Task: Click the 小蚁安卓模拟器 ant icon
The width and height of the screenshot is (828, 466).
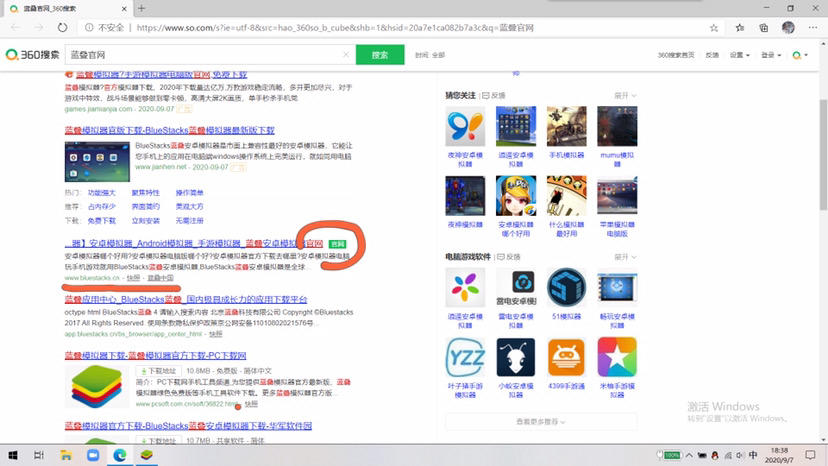Action: coord(515,357)
